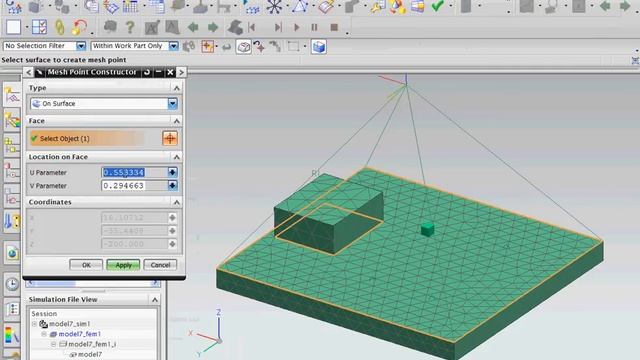
Task: Click the horizontal scrollbar under the dialog
Action: click(x=93, y=283)
